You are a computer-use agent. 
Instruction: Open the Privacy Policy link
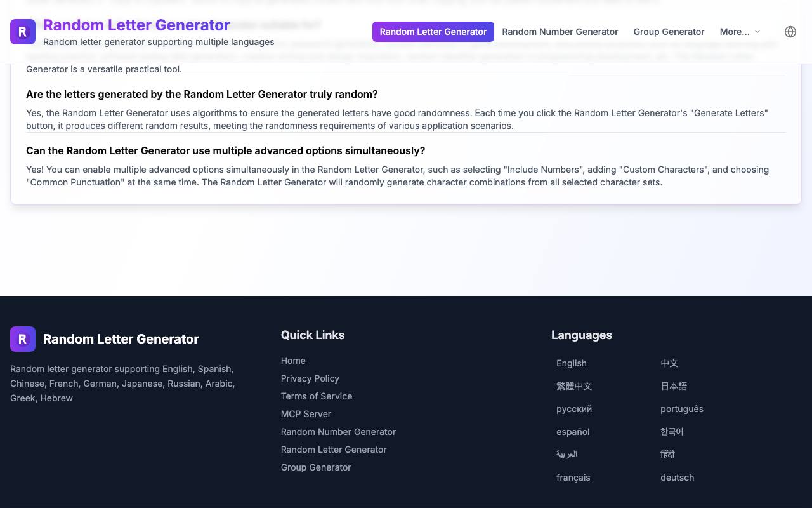pyautogui.click(x=310, y=378)
